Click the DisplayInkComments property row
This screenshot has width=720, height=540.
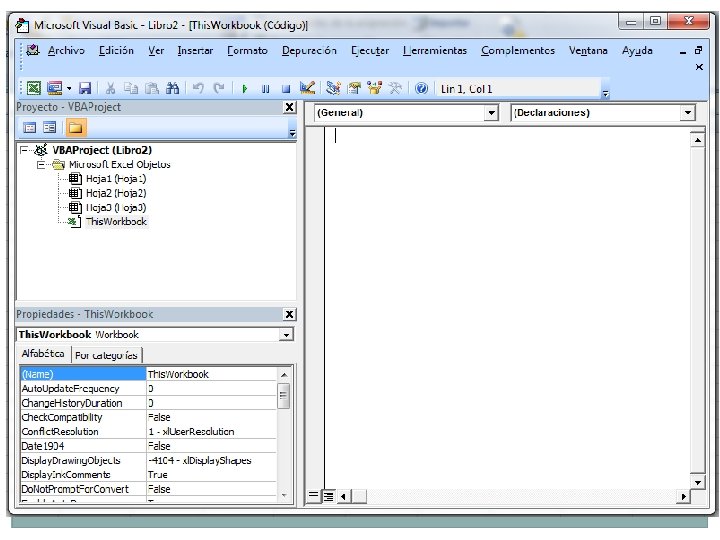click(x=148, y=475)
